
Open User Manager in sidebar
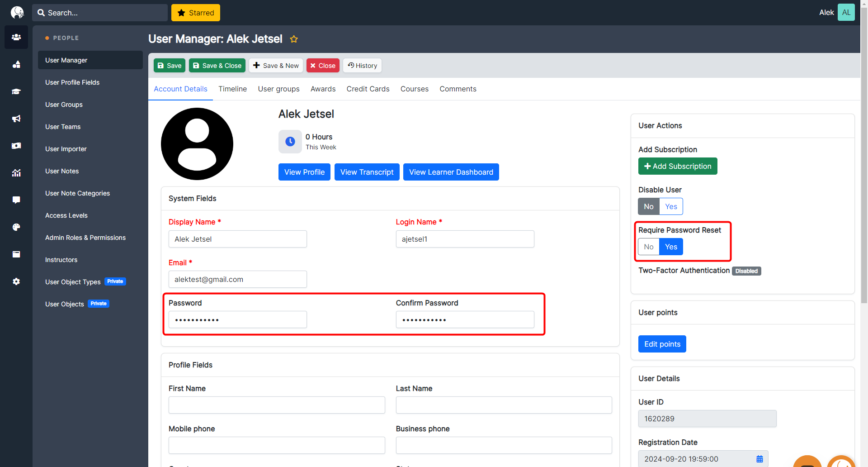click(x=90, y=60)
